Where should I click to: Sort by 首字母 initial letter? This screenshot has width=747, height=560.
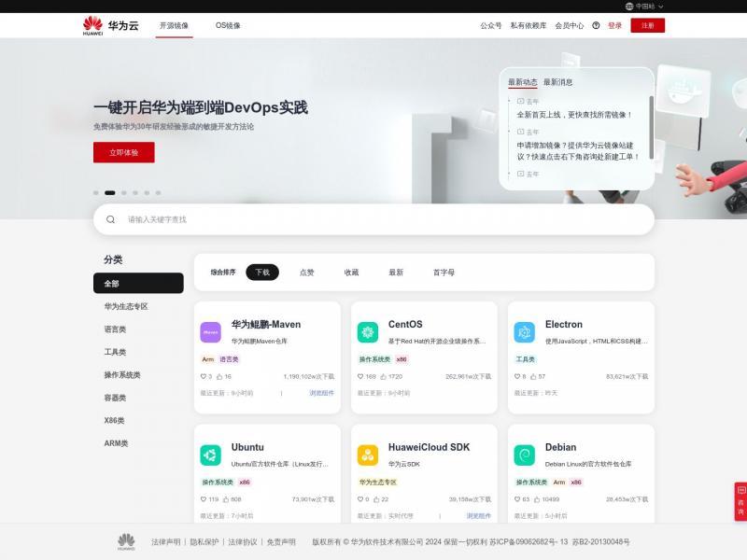coord(444,273)
